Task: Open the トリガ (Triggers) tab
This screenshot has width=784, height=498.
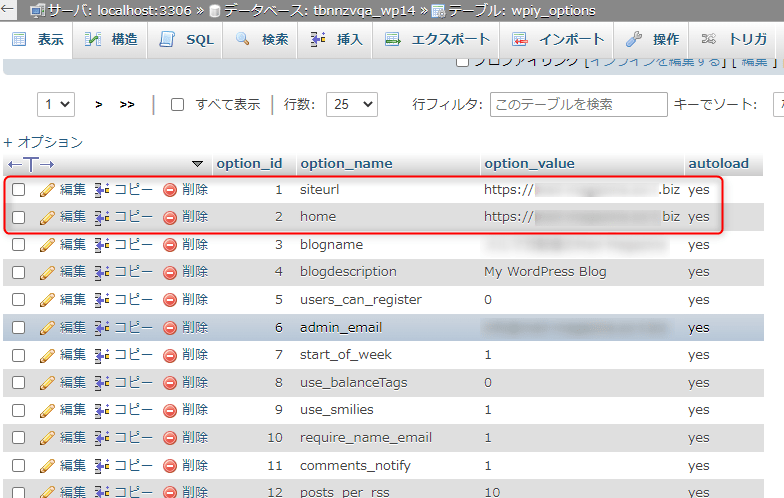Action: click(734, 40)
